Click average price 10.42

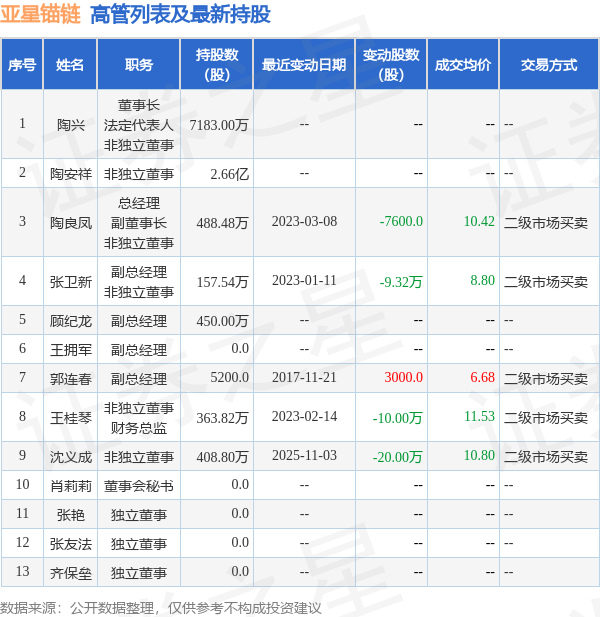point(479,221)
